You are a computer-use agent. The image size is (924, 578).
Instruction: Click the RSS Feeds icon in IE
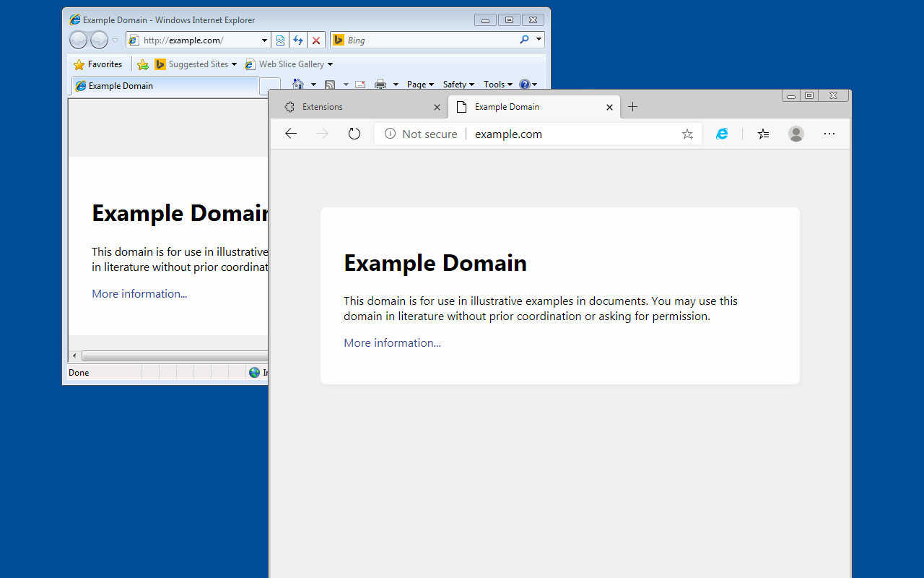(330, 85)
